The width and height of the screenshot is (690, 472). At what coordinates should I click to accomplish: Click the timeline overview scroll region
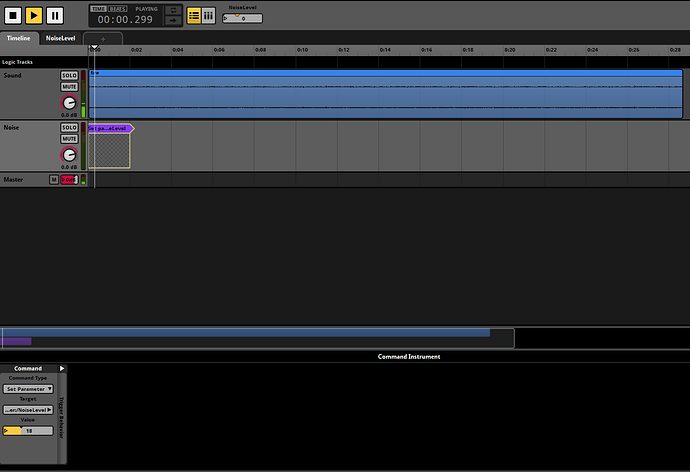tap(257, 338)
